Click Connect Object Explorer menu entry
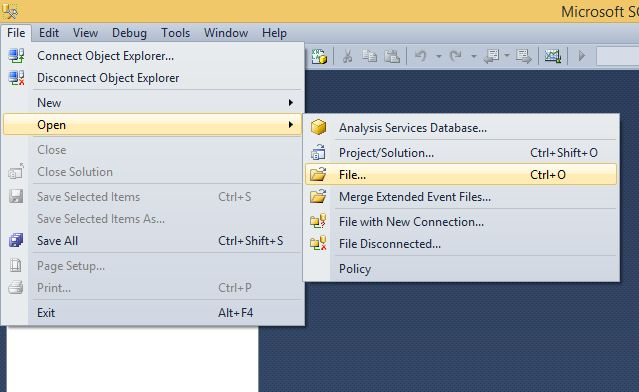The image size is (639, 392). click(x=153, y=56)
